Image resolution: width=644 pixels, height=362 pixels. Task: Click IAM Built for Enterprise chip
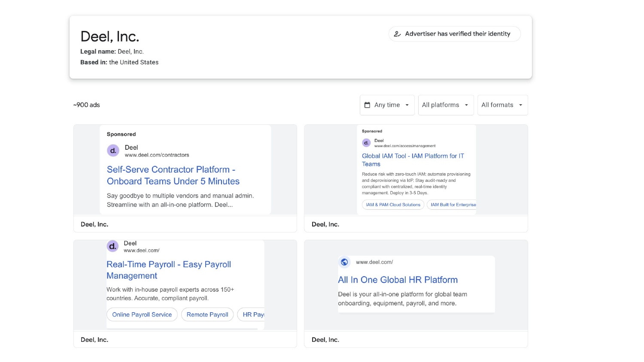[452, 205]
